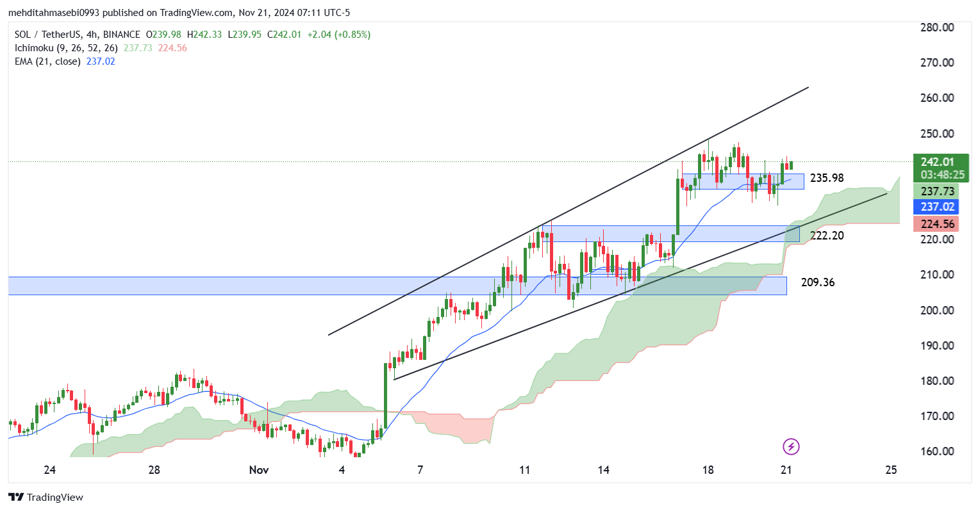Image resolution: width=980 pixels, height=511 pixels.
Task: Select the upper channel trendline
Action: pyautogui.click(x=569, y=211)
